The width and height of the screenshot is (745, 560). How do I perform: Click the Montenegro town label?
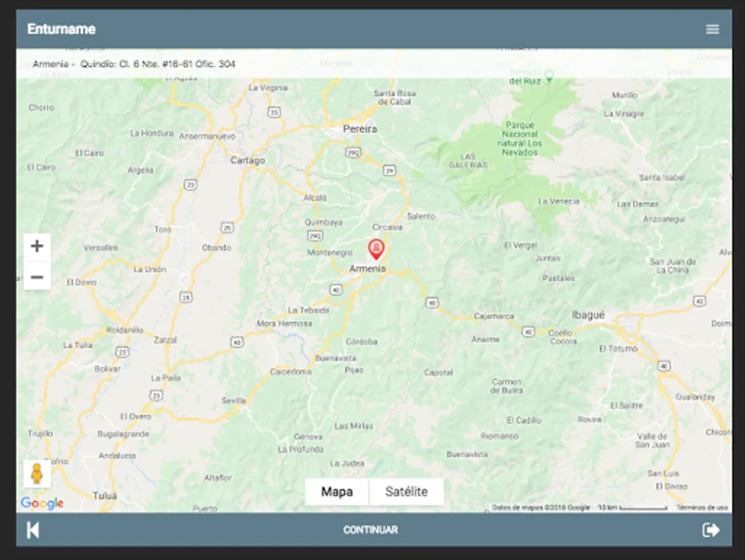[x=330, y=252]
